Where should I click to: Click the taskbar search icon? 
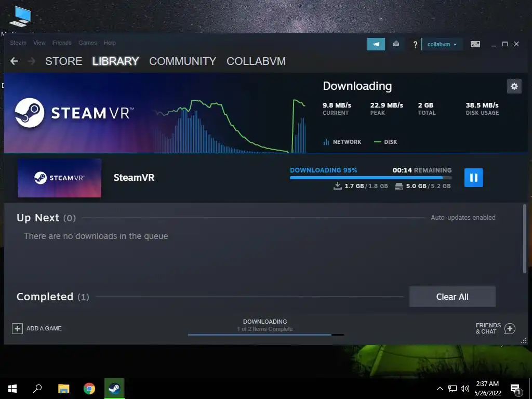37,389
